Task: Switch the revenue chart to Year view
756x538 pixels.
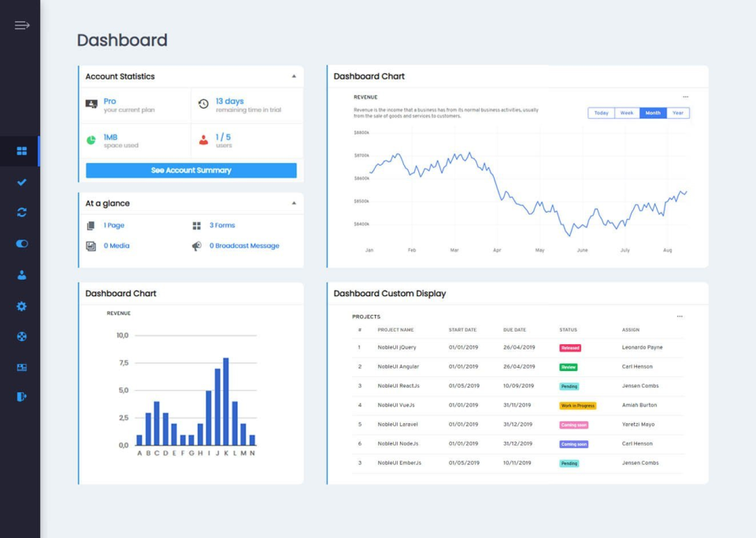Action: click(x=678, y=113)
